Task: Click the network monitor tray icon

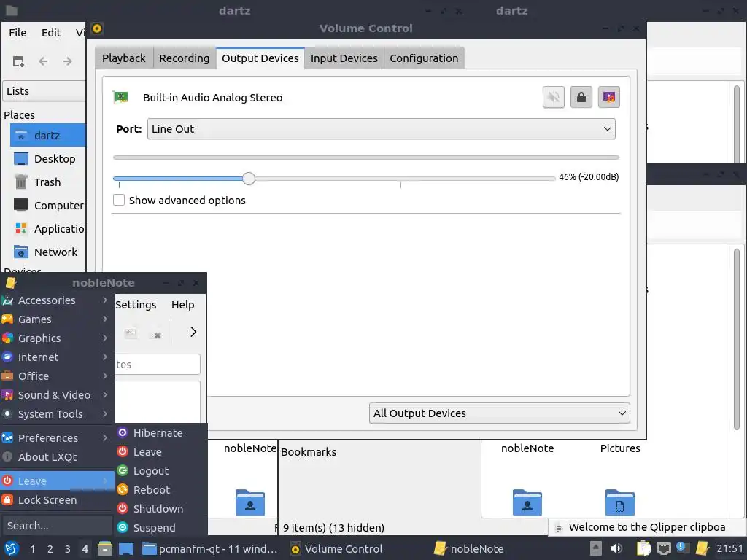Action: (663, 548)
